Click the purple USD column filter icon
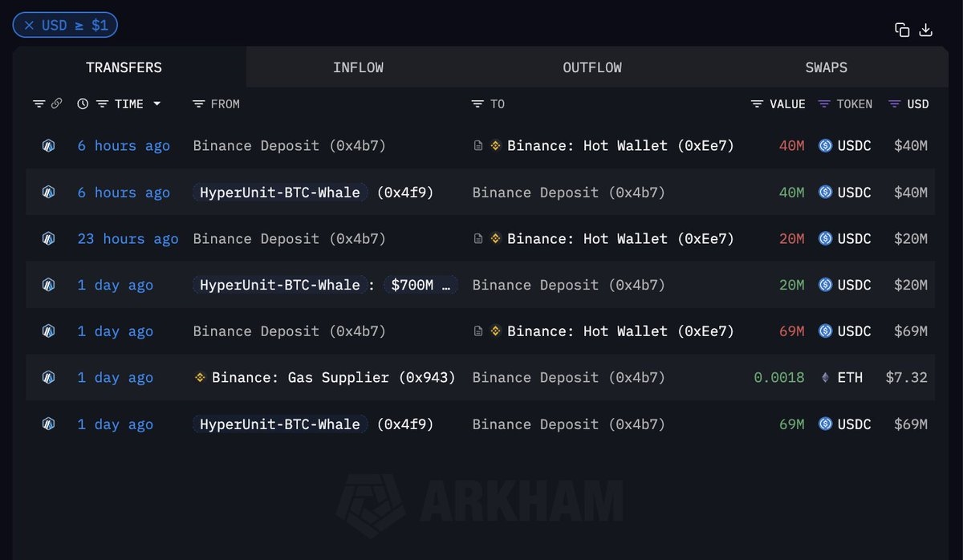The image size is (963, 560). click(x=894, y=103)
